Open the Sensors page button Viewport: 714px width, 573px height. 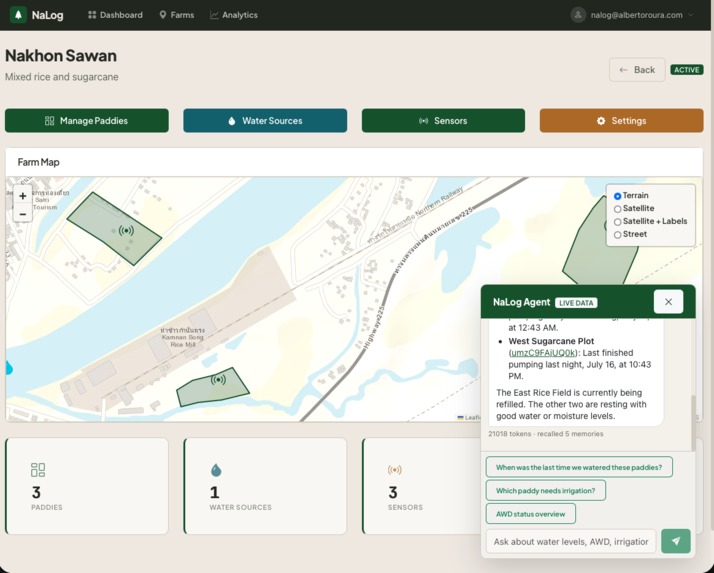pyautogui.click(x=443, y=121)
